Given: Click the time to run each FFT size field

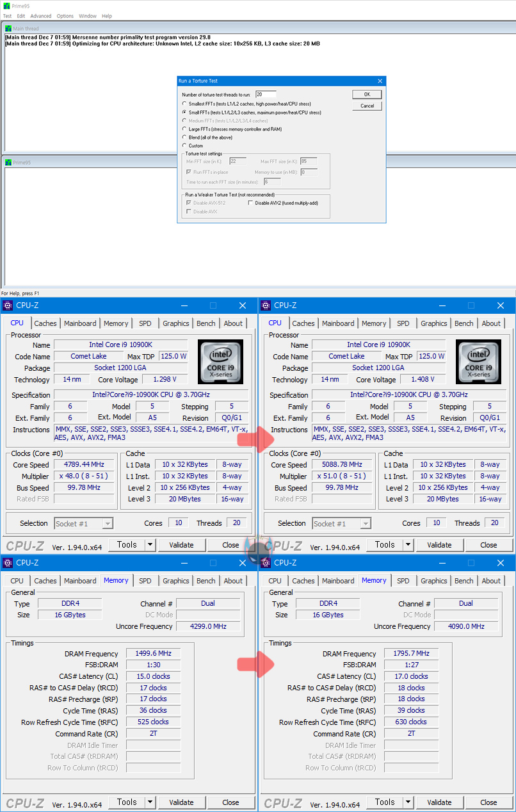Looking at the screenshot, I should 273,182.
